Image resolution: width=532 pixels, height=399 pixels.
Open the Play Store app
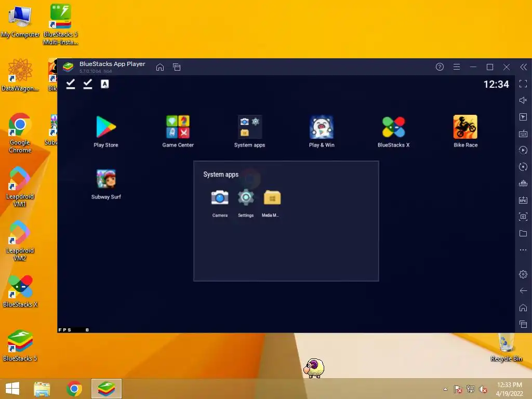pyautogui.click(x=106, y=127)
